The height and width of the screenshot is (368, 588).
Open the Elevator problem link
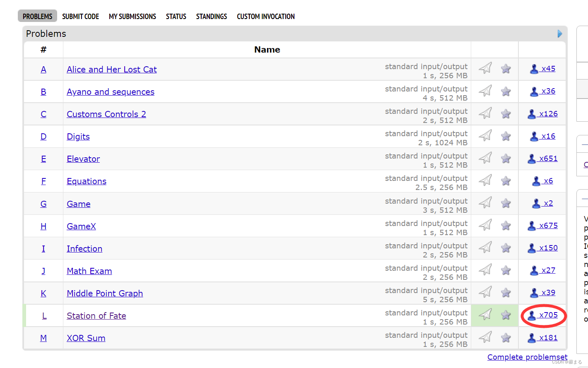(x=83, y=159)
